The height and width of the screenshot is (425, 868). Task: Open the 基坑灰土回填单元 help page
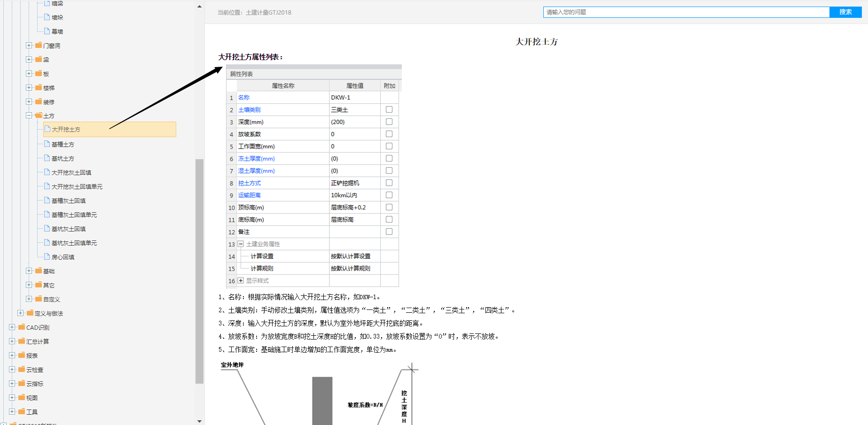coord(74,243)
